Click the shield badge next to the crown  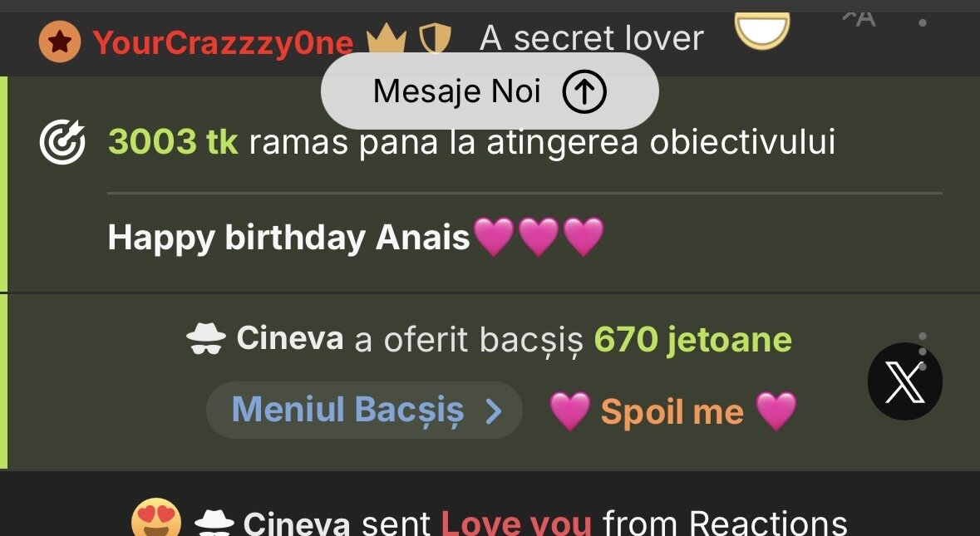coord(434,39)
